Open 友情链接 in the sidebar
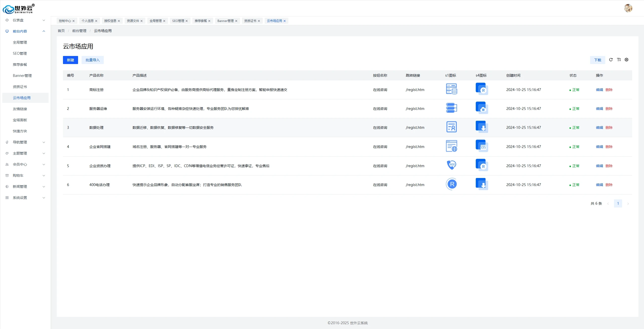The width and height of the screenshot is (644, 329). 20,109
